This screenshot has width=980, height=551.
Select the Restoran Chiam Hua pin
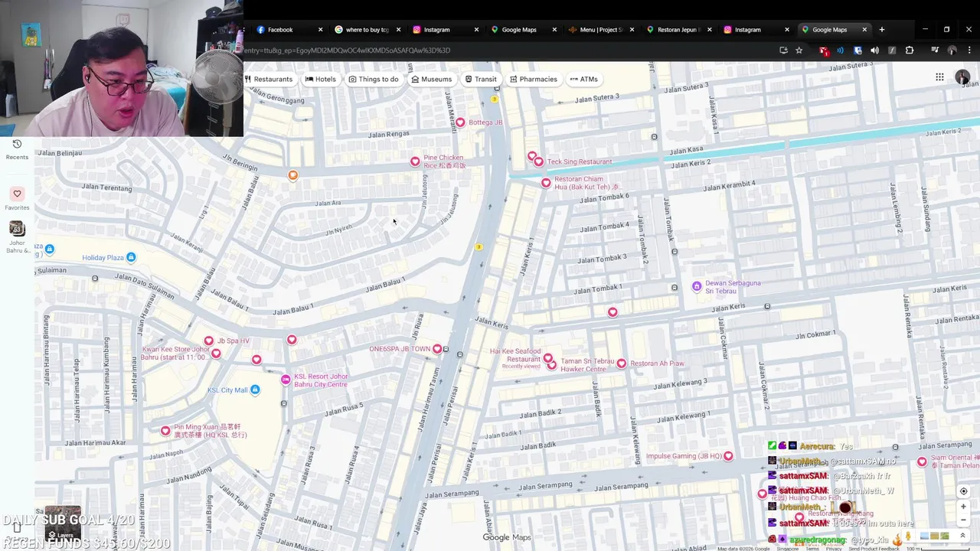coord(546,183)
